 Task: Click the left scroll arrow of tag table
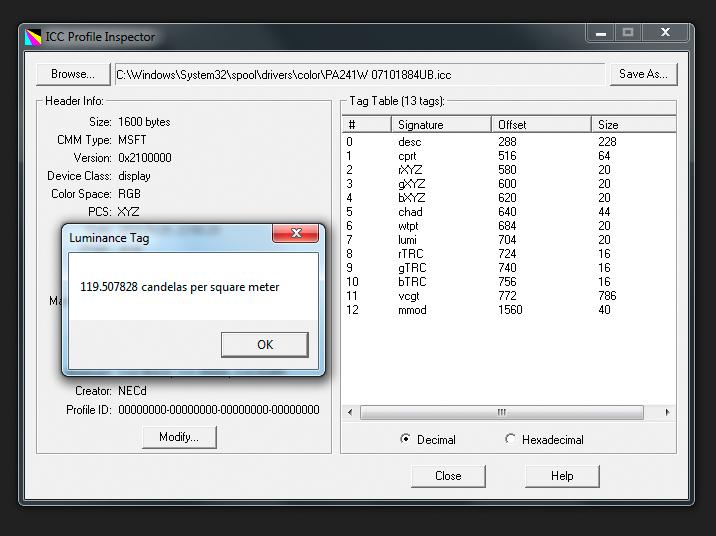350,412
